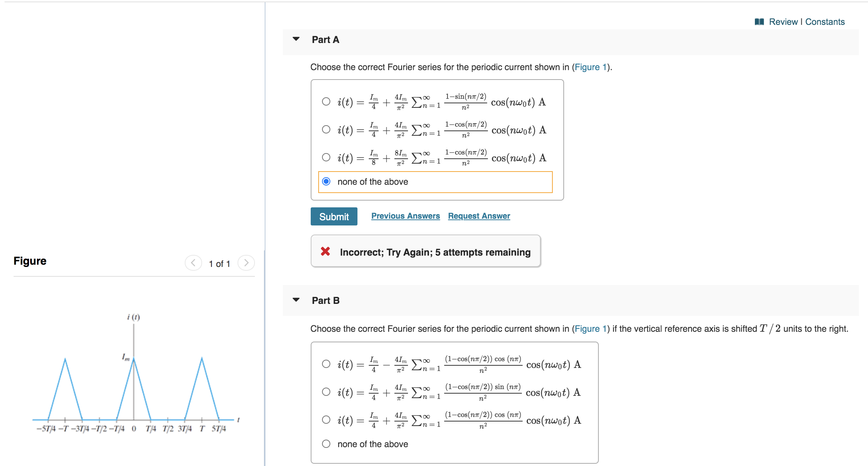Click the Review link
Viewport: 868px width, 466px height.
click(x=784, y=21)
